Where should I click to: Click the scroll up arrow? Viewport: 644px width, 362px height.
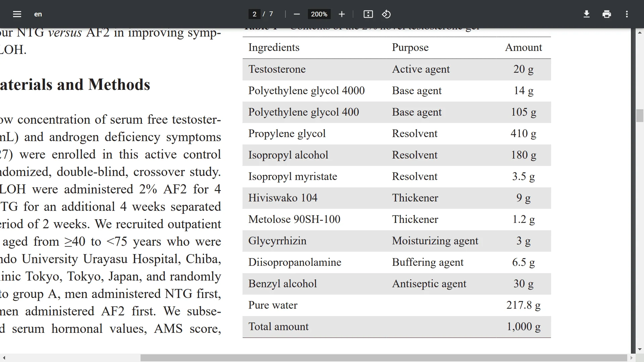pos(640,33)
